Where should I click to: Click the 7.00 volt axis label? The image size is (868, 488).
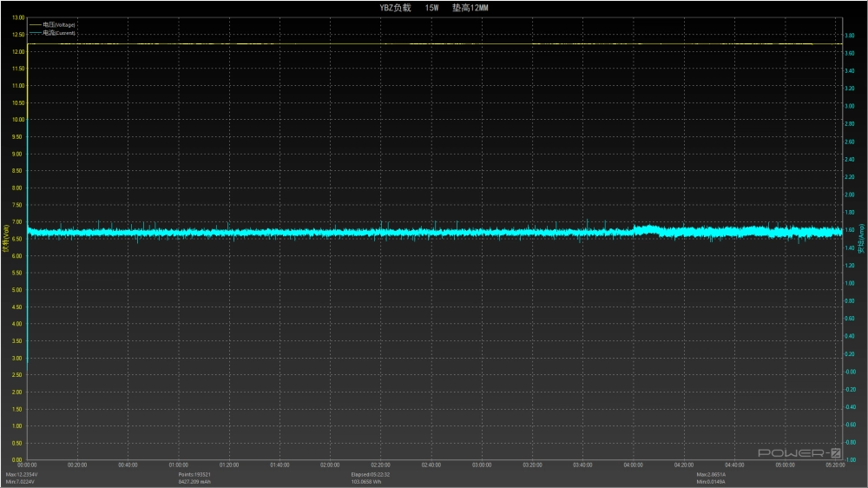[17, 222]
